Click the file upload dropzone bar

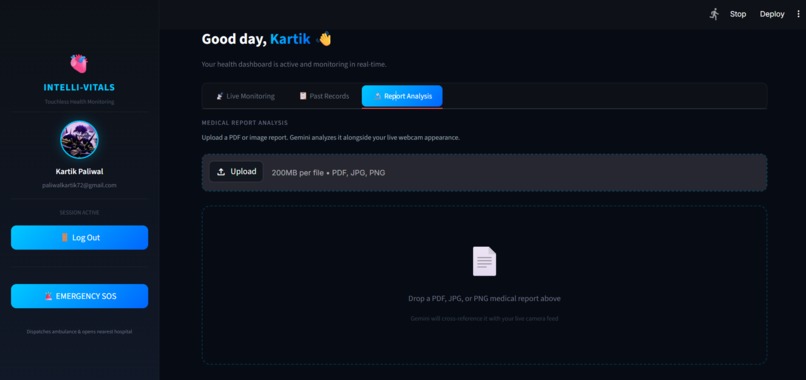pyautogui.click(x=484, y=172)
